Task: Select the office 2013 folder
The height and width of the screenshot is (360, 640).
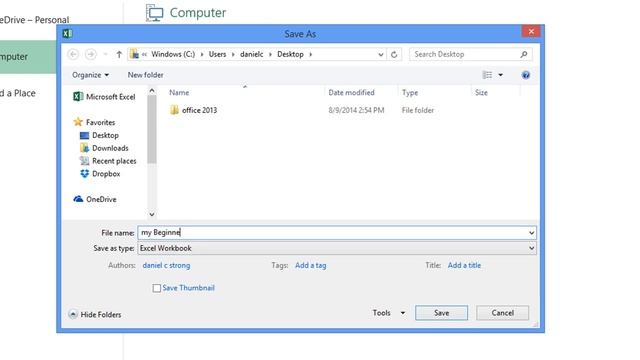Action: pos(193,110)
